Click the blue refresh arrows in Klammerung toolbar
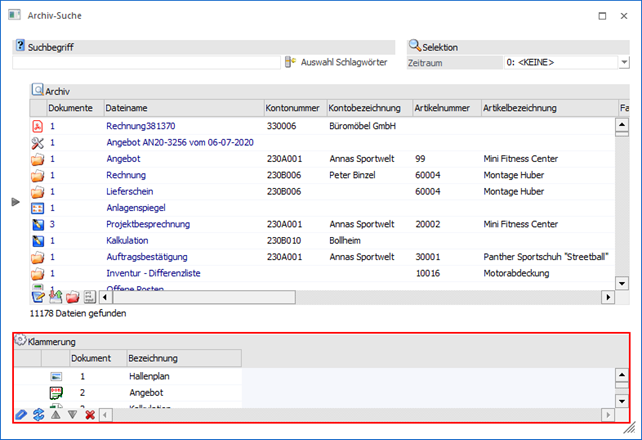Screen dimensions: 642x440 click(38, 415)
